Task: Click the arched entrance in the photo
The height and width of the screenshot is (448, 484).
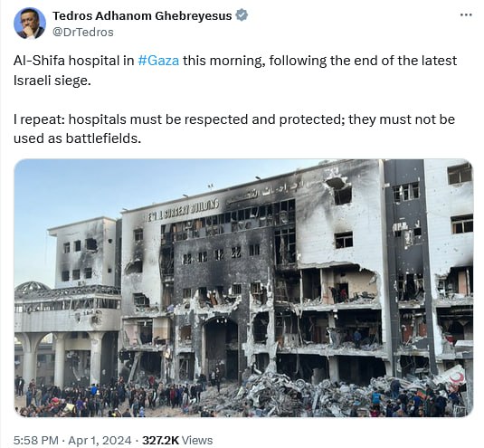Action: click(x=221, y=348)
